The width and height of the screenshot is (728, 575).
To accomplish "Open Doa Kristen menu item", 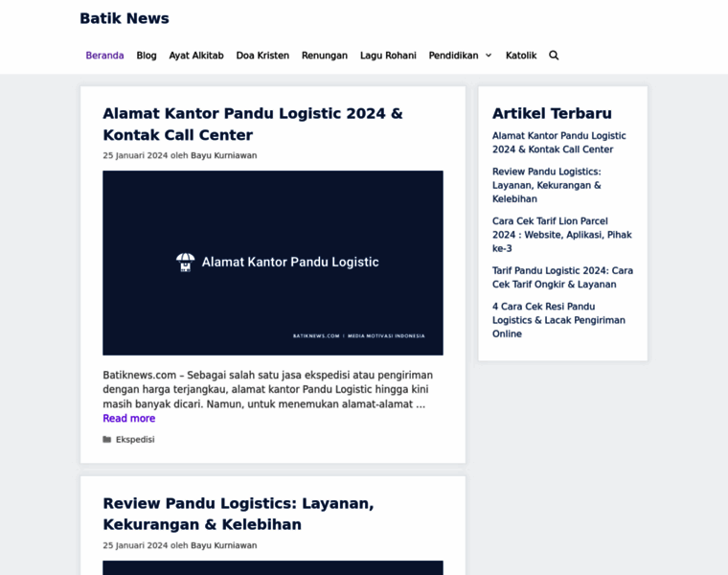I will pos(262,56).
